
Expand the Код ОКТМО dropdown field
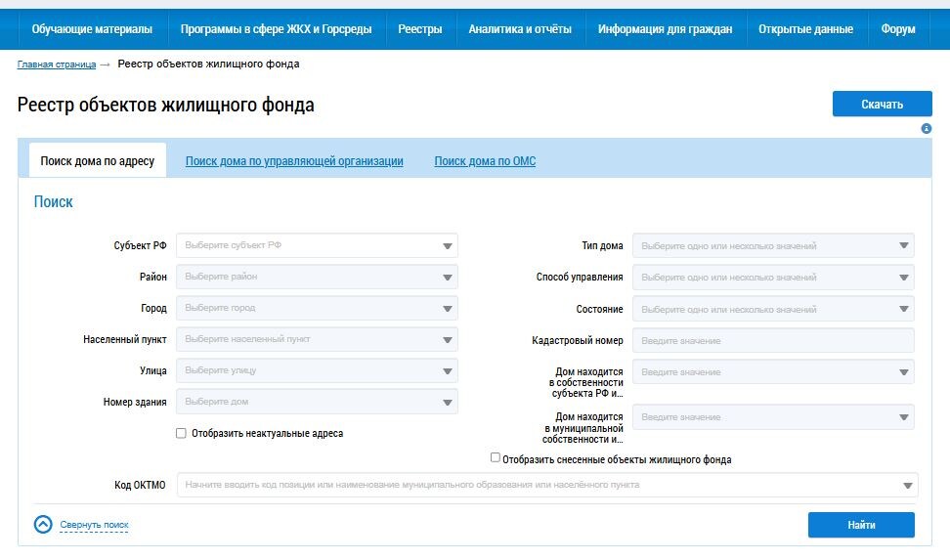point(547,485)
